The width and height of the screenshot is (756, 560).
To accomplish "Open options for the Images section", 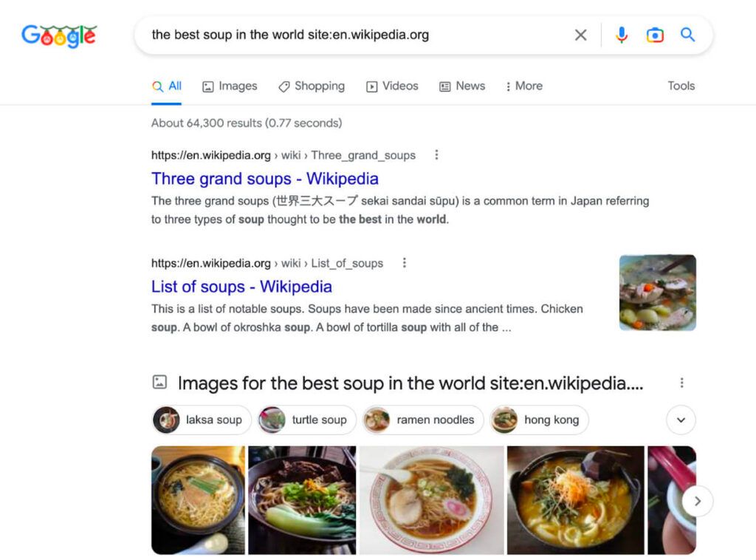I will (x=681, y=383).
